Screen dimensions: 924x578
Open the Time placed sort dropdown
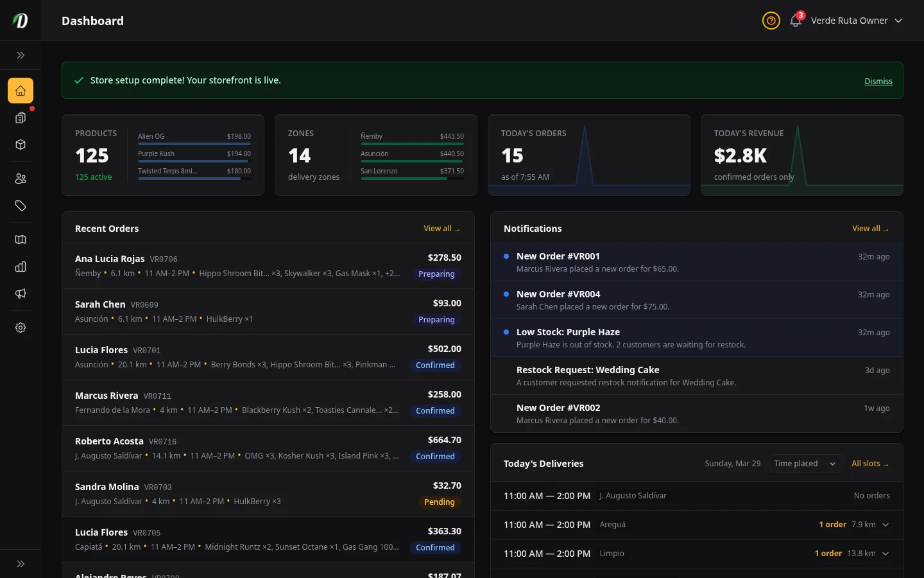[x=805, y=464]
